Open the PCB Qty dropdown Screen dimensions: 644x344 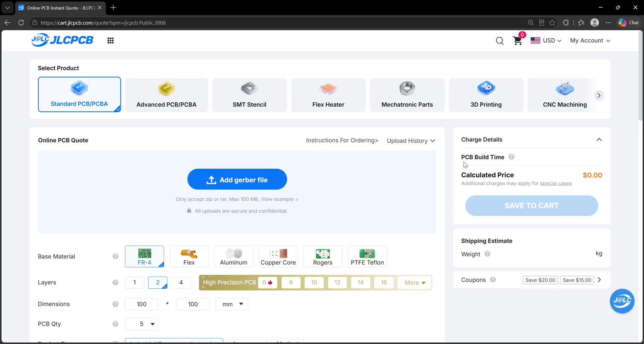(142, 324)
